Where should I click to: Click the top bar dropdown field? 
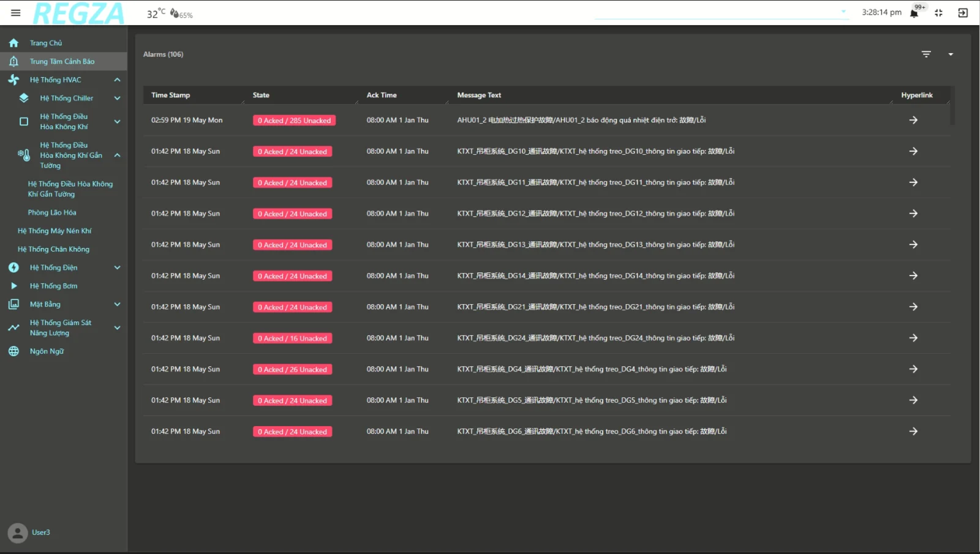pos(722,12)
